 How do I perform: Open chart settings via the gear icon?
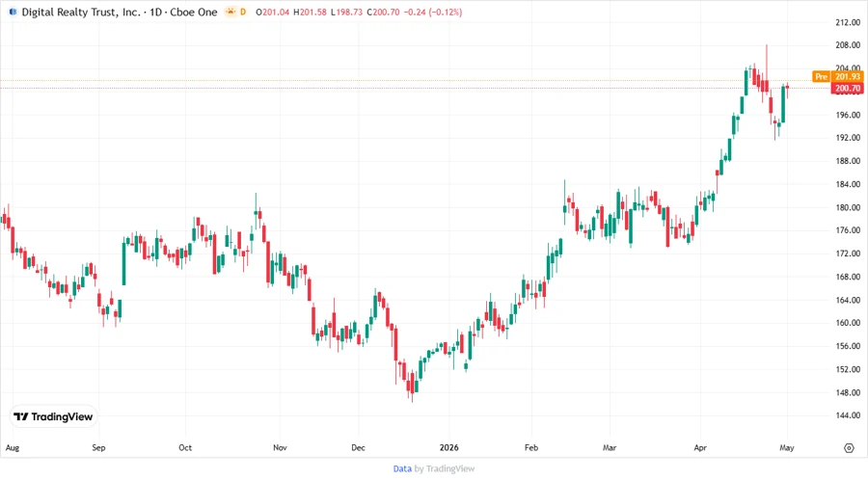849,448
